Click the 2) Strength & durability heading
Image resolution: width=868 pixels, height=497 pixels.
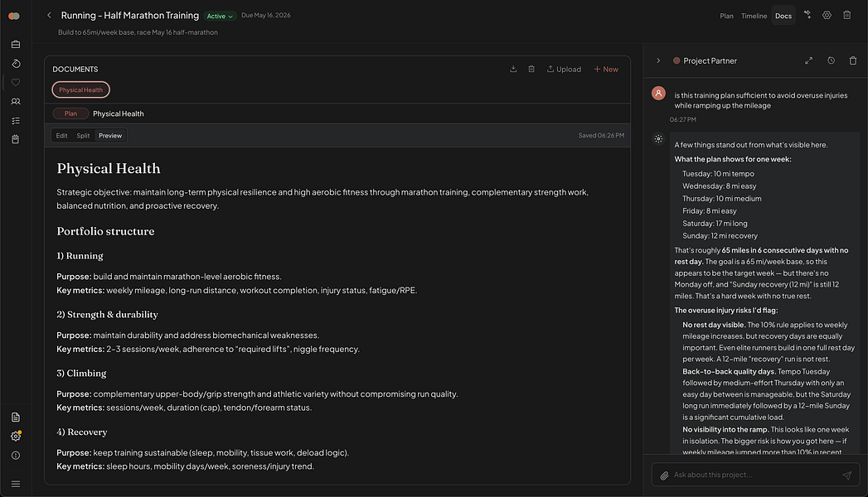tap(108, 315)
